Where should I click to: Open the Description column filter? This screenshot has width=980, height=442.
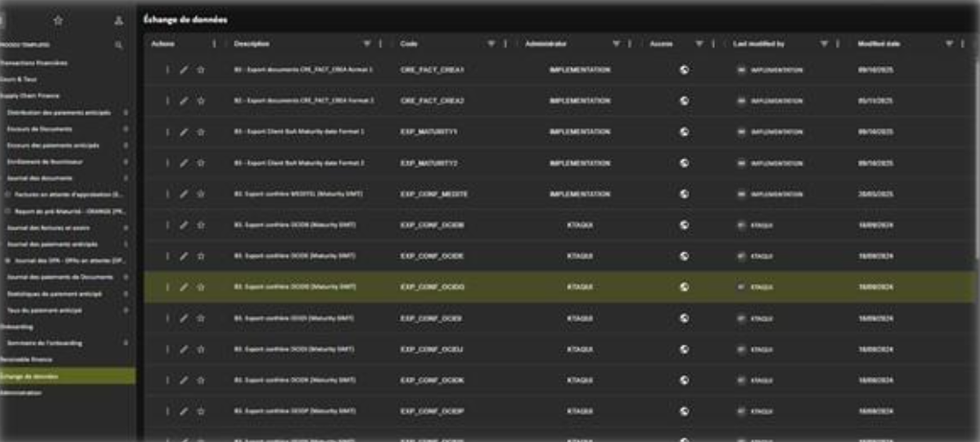point(367,44)
